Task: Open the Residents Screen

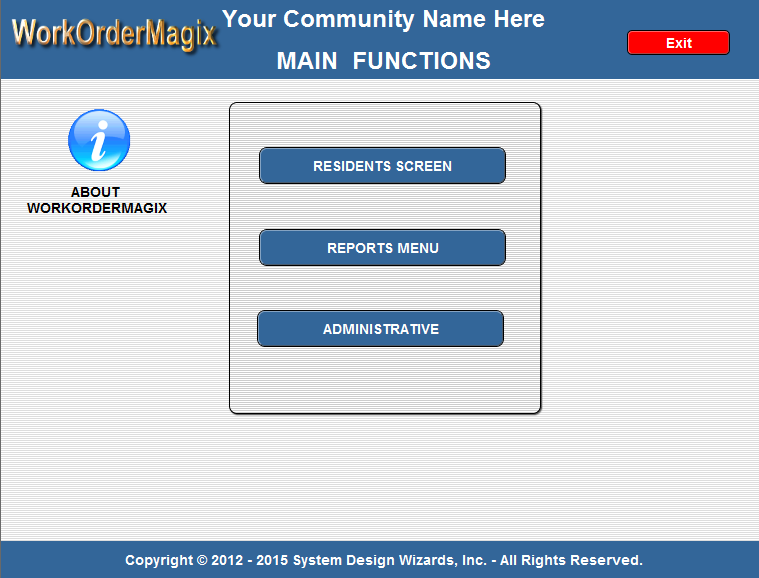Action: point(382,166)
